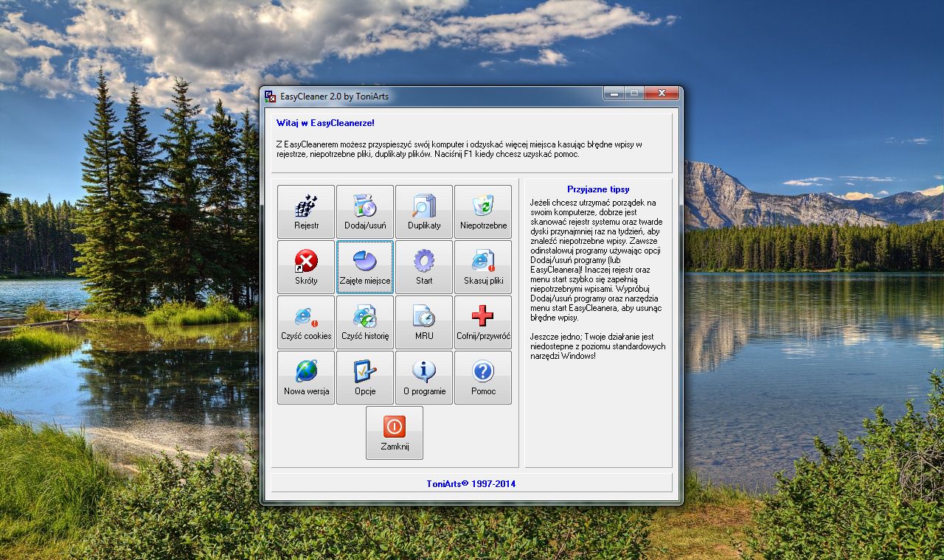This screenshot has height=560, width=944.
Task: View O programie about information
Action: tap(424, 377)
